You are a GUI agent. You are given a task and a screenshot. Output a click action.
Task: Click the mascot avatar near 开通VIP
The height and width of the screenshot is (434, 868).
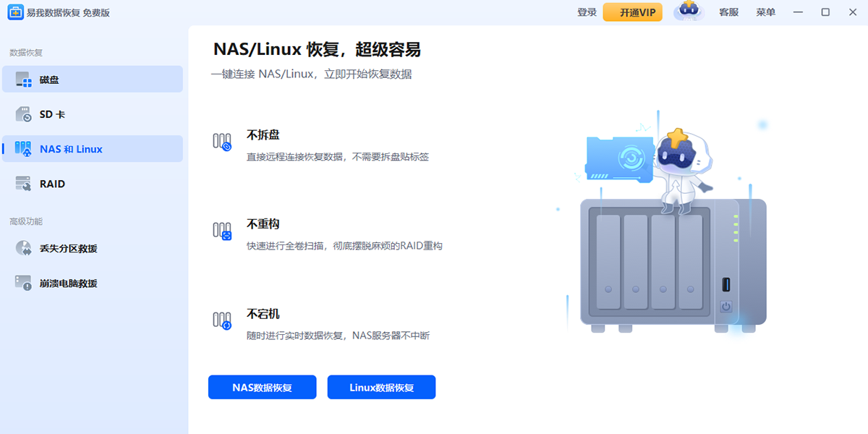(688, 12)
